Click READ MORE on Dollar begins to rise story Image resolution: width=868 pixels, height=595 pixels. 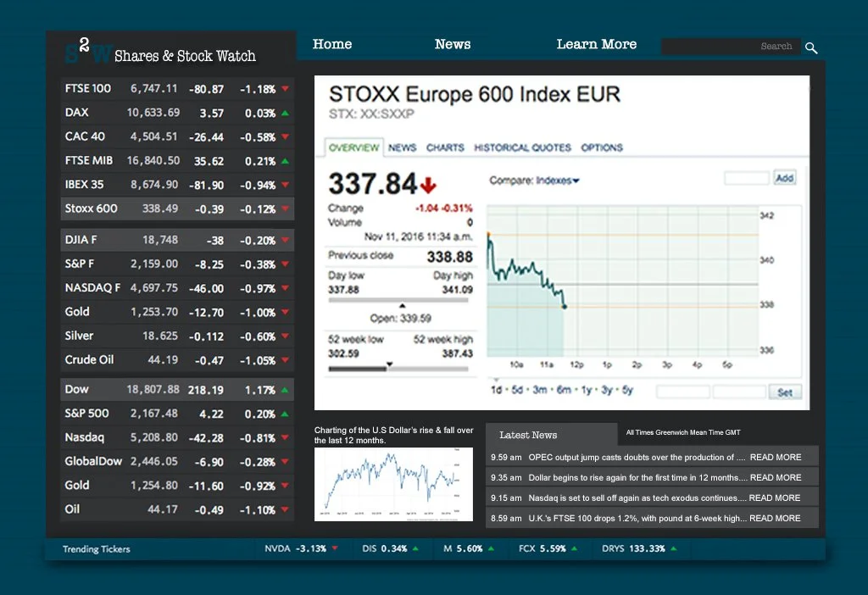coord(776,477)
